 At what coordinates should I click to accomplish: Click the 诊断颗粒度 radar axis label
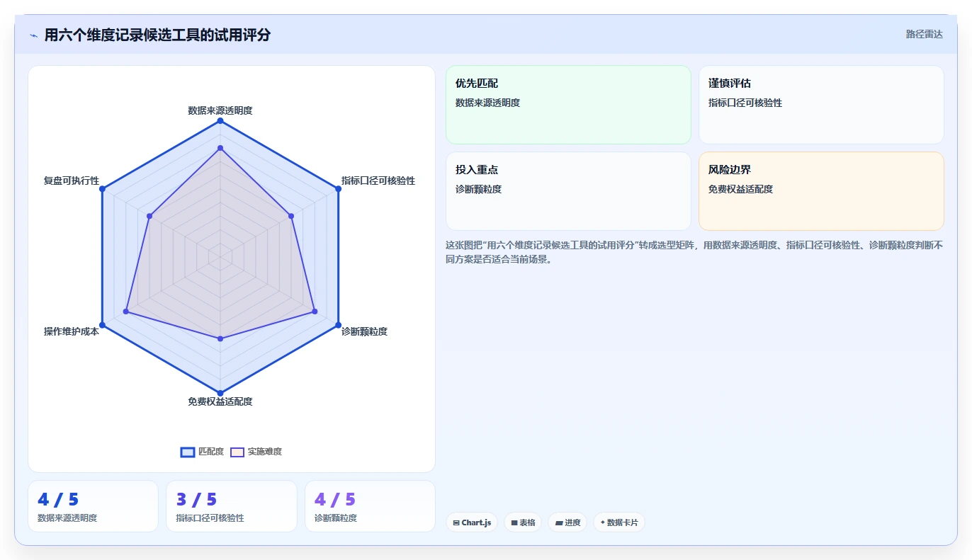tap(364, 331)
